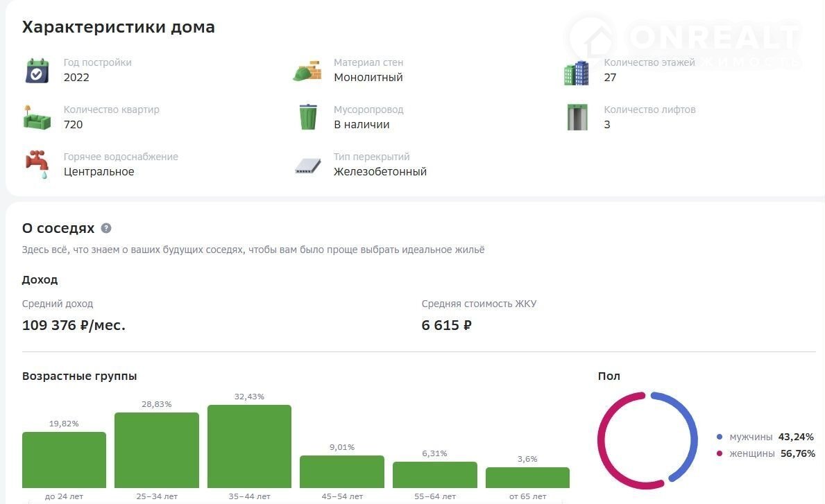Image resolution: width=825 pixels, height=504 pixels.
Task: Click the pink женщины legend dot
Action: pos(720,454)
